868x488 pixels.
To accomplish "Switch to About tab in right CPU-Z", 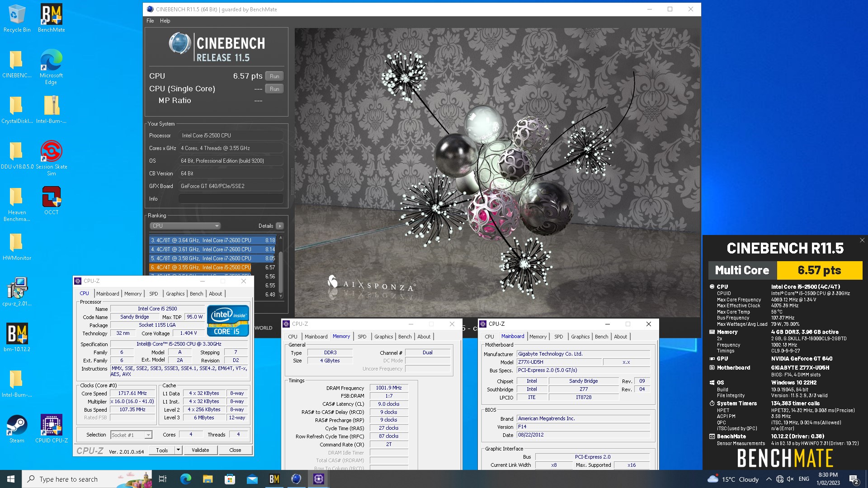I will (x=621, y=337).
